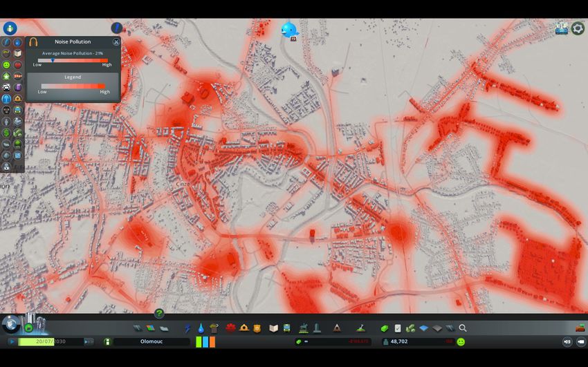Open the Electricity build menu
The height and width of the screenshot is (367, 588).
(188, 328)
